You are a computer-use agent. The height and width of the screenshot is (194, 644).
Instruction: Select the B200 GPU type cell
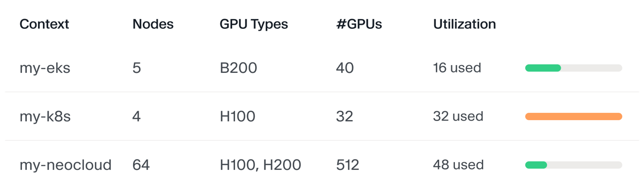click(x=238, y=68)
